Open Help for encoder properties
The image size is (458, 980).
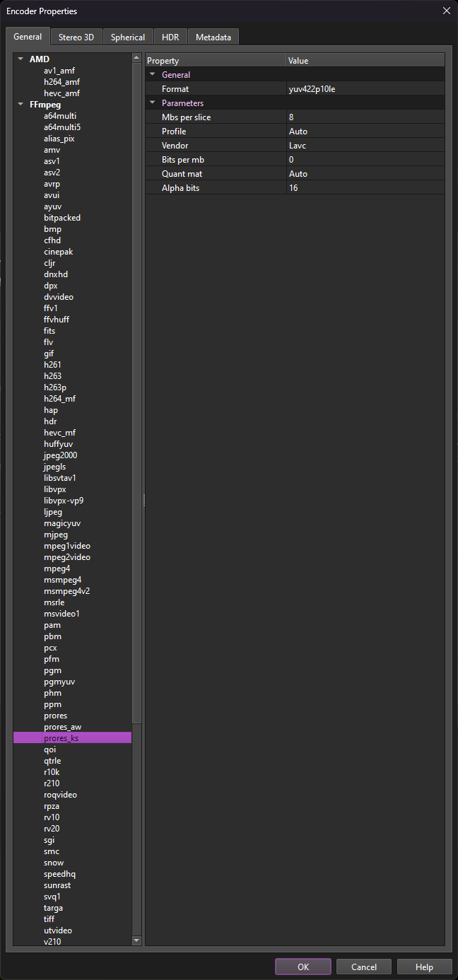[424, 967]
